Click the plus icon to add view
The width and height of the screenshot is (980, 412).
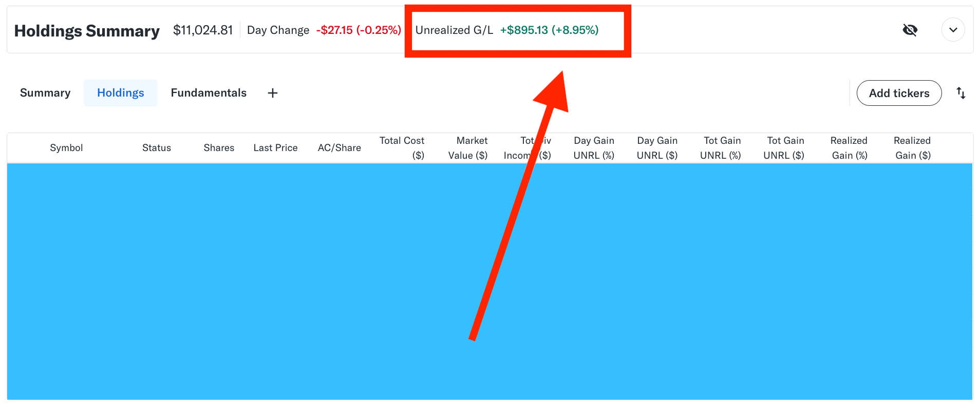coord(273,93)
